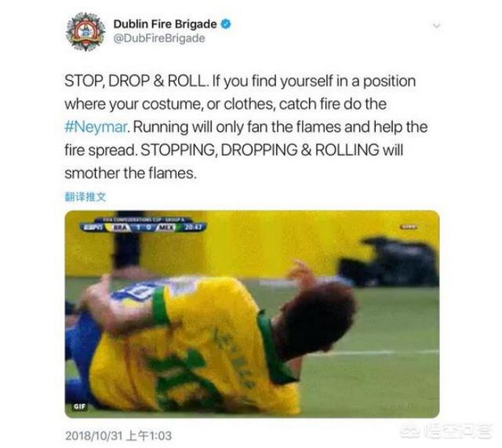502x448 pixels.
Task: Click the MEX team label on scoreboard
Action: 166,228
